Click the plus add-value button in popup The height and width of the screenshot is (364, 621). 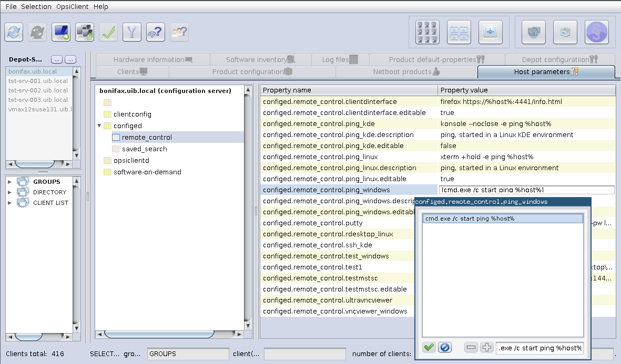point(487,347)
